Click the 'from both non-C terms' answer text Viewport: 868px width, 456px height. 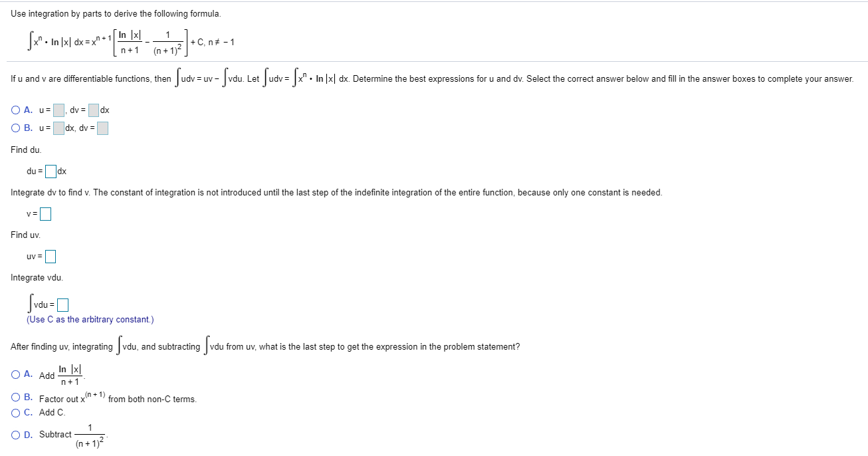(x=152, y=399)
